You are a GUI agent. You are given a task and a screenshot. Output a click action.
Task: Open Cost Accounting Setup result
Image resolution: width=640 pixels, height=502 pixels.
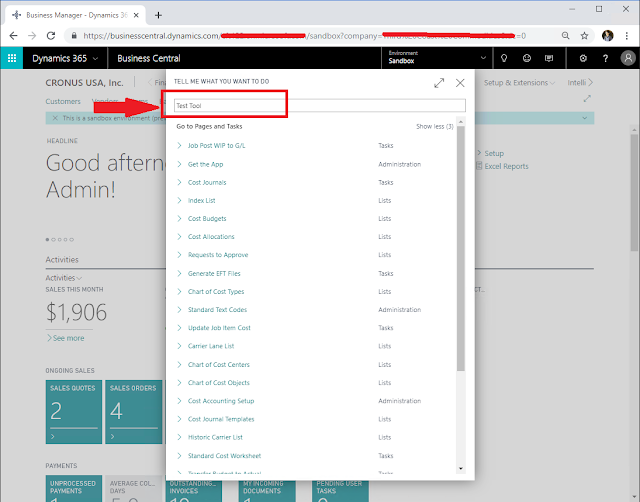(x=221, y=401)
